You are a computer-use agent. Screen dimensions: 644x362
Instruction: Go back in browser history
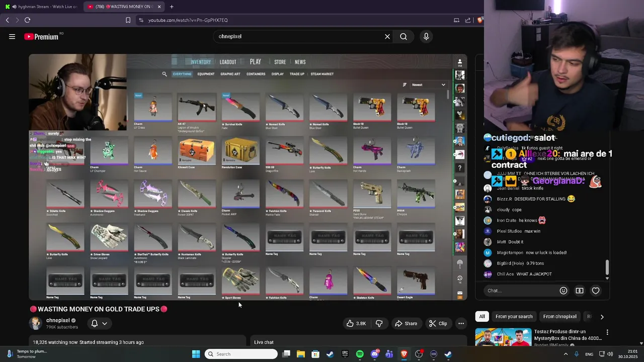[8, 20]
